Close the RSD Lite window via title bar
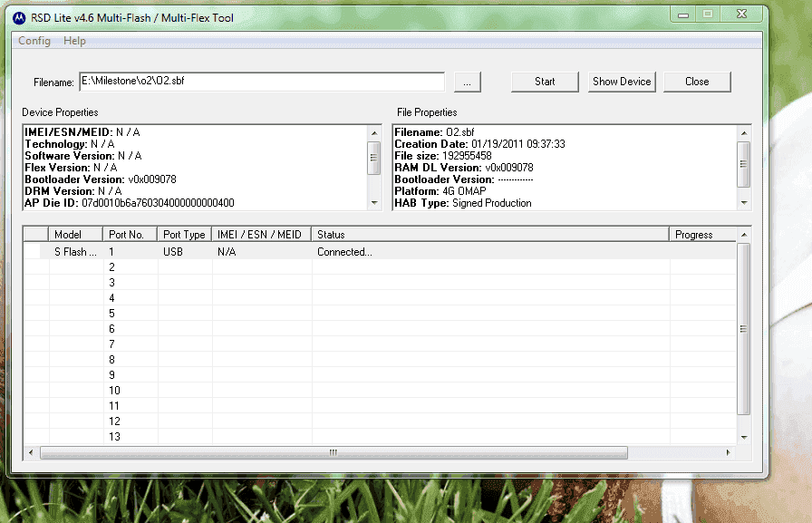Viewport: 812px width, 523px height. tap(741, 15)
